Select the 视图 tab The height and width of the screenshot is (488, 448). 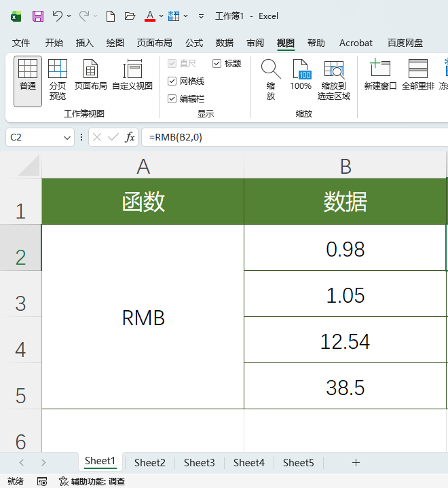click(286, 43)
